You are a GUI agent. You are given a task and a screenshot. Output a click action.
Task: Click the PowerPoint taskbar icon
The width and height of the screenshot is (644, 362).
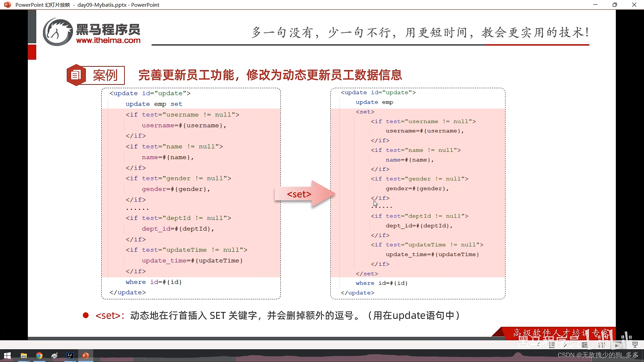85,355
